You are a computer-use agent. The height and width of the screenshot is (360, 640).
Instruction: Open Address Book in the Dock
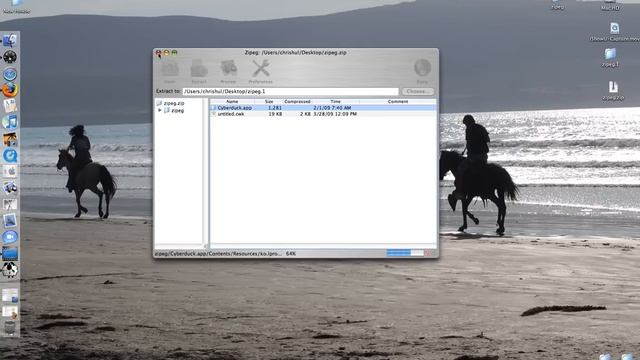point(10,106)
